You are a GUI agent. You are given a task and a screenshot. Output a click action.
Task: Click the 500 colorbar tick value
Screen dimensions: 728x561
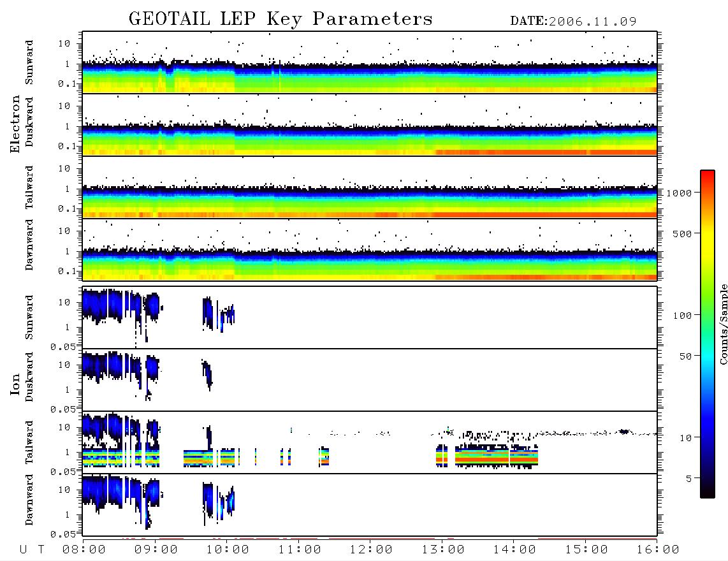pos(682,234)
